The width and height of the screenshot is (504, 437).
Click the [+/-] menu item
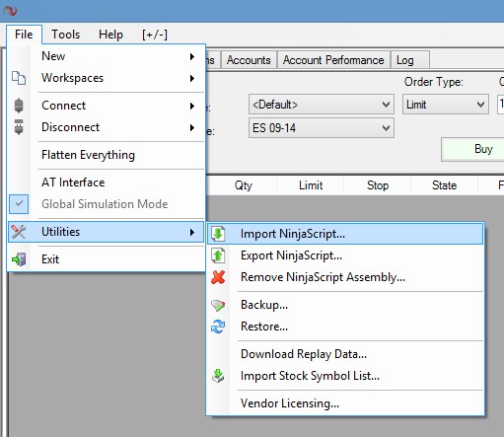pos(155,35)
